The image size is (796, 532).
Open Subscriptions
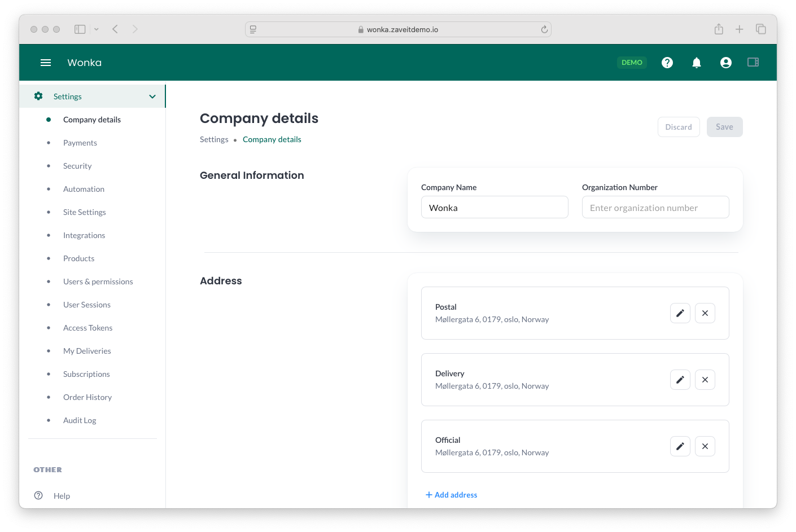click(86, 374)
